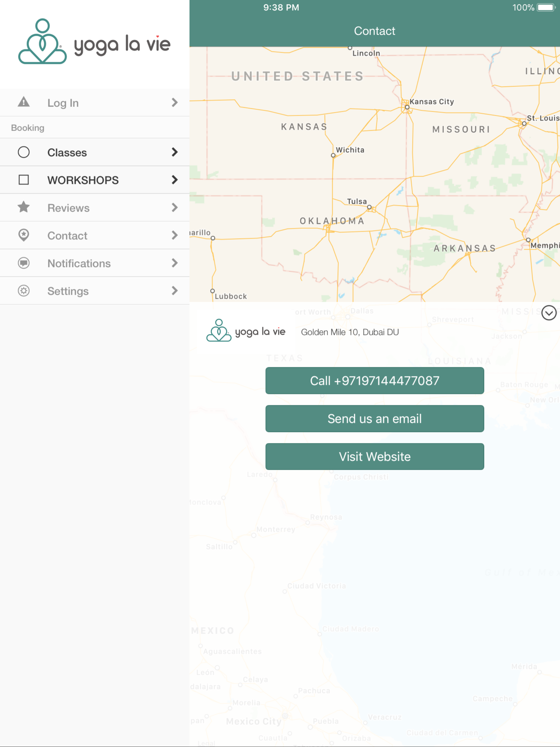Tap the Contact location pin icon

point(24,235)
